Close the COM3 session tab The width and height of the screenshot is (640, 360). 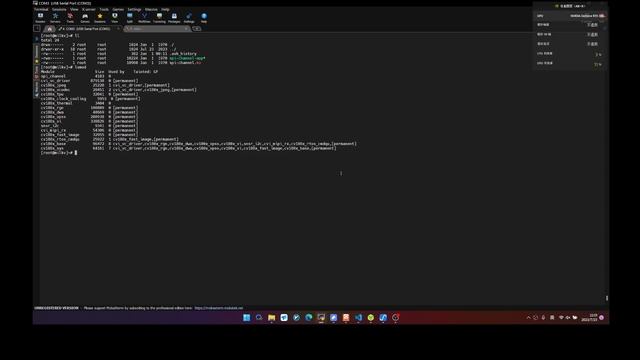(118, 29)
